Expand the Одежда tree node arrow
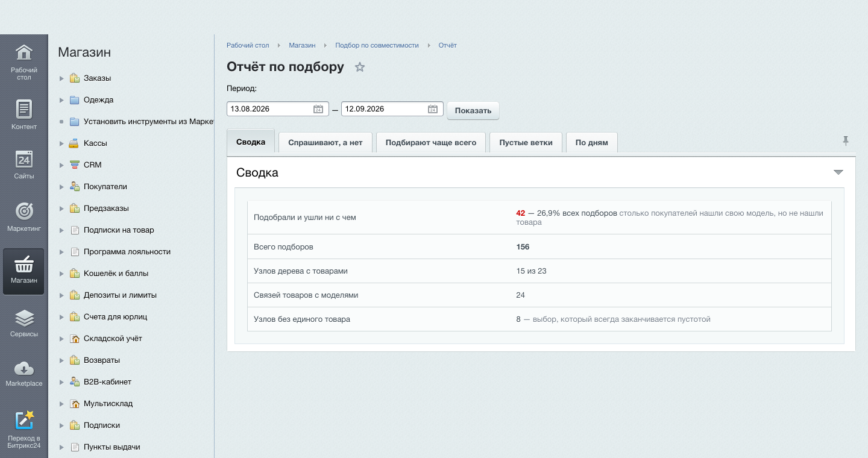Image resolution: width=868 pixels, height=458 pixels. 61,100
